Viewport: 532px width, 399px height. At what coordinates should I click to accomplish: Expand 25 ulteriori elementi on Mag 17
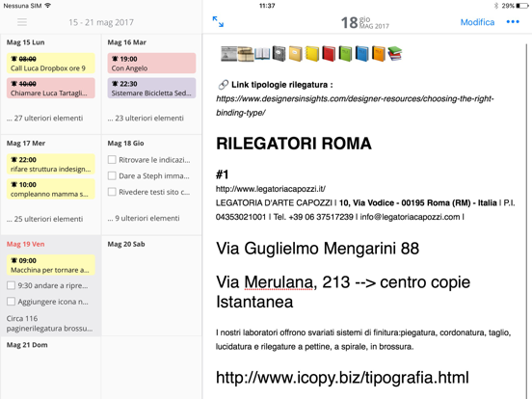pos(44,219)
